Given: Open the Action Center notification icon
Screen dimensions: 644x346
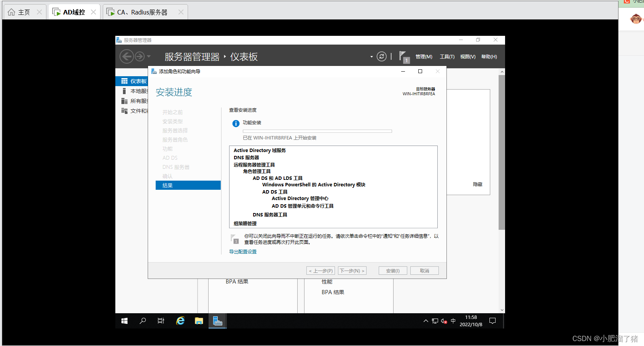Looking at the screenshot, I should 493,321.
